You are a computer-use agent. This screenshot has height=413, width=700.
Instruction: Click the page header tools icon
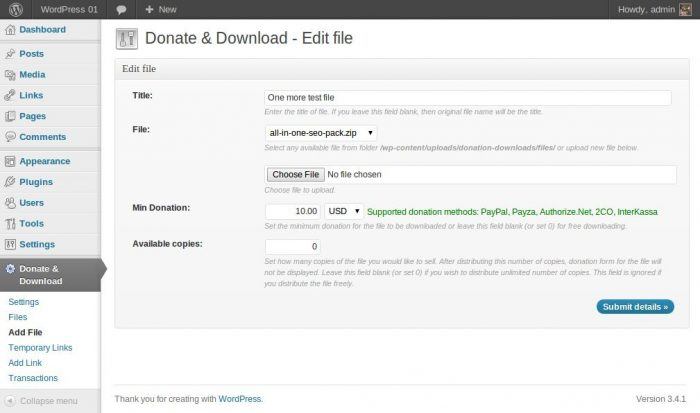click(127, 39)
